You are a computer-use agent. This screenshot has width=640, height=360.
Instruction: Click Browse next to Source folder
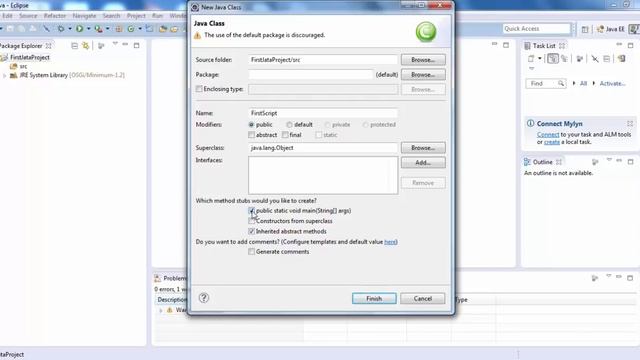coord(423,60)
